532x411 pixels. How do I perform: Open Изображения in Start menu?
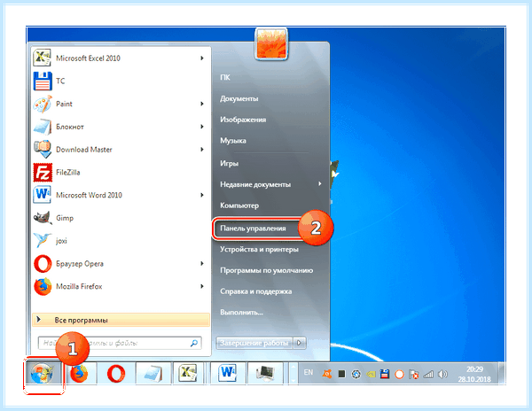tap(243, 120)
